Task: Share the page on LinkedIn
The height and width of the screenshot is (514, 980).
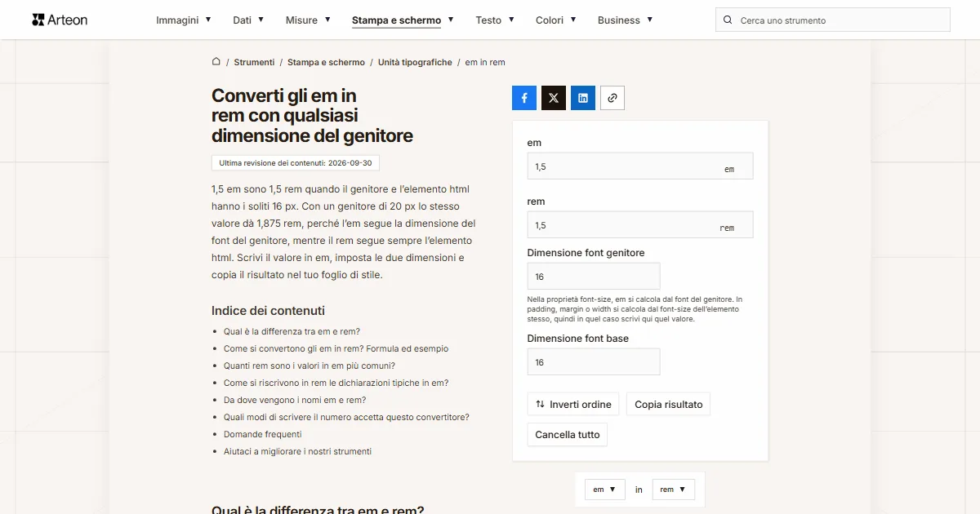Action: coord(583,98)
